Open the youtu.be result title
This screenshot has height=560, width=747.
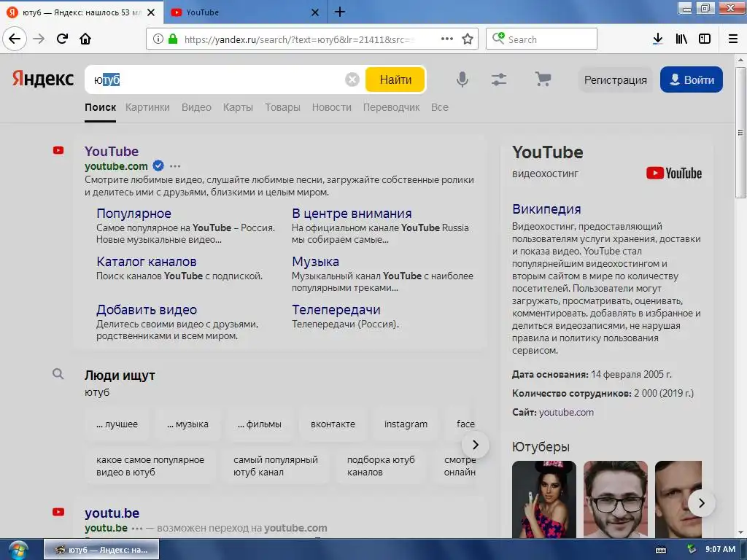[112, 513]
